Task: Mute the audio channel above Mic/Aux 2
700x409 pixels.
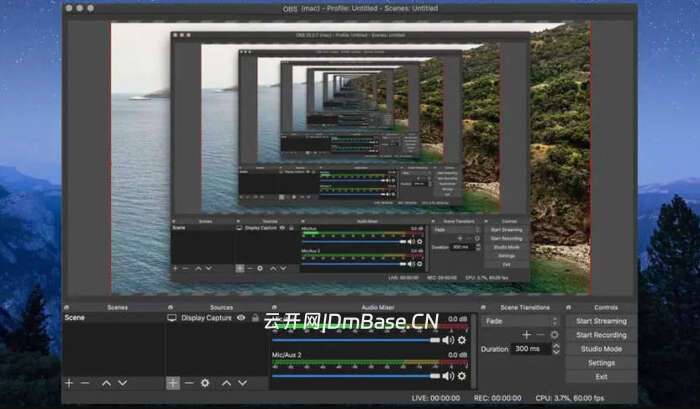Action: point(448,340)
